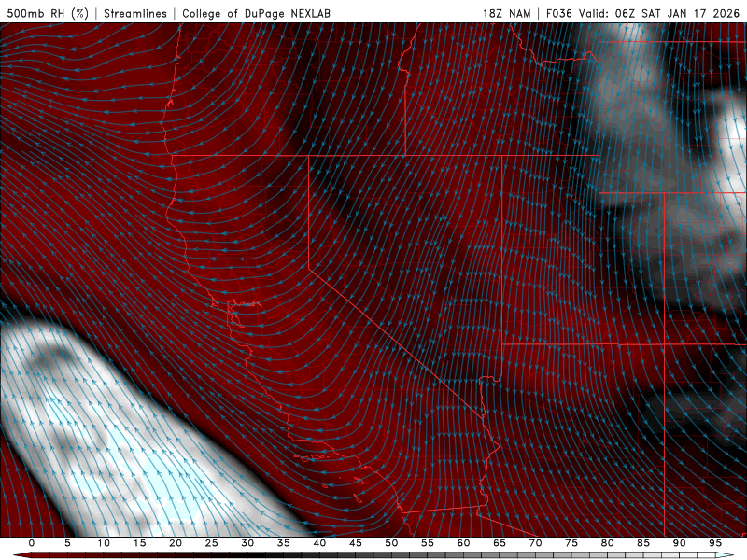The height and width of the screenshot is (560, 747).
Task: Click the '40' value on the colorbar scale
Action: click(319, 543)
